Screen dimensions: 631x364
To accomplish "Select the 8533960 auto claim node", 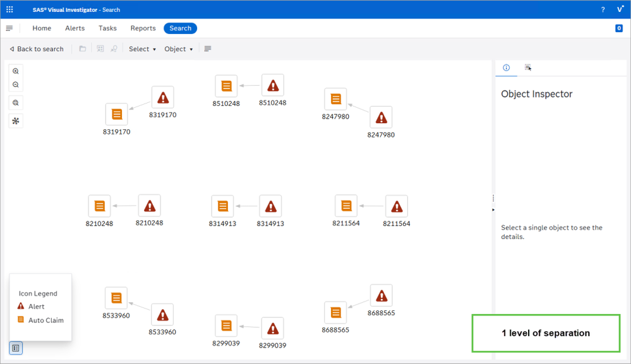I will tap(116, 298).
